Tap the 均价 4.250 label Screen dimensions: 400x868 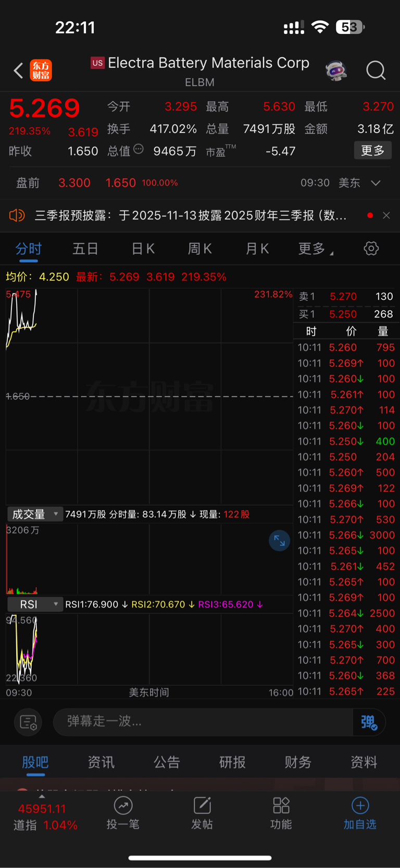[37, 277]
